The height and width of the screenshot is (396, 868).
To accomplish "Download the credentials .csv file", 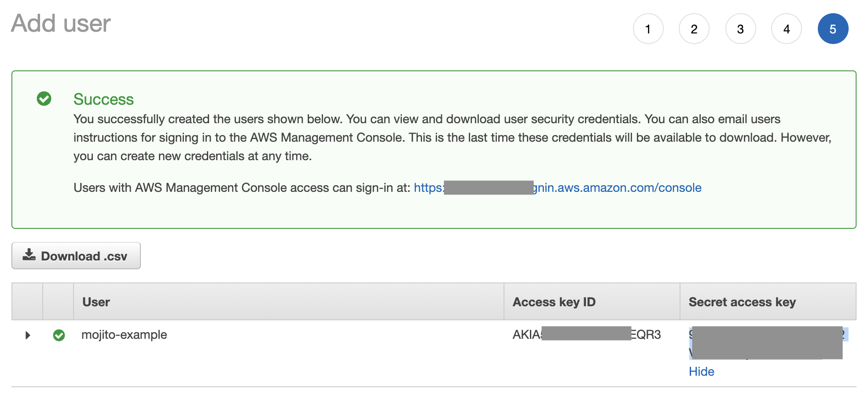I will [76, 256].
